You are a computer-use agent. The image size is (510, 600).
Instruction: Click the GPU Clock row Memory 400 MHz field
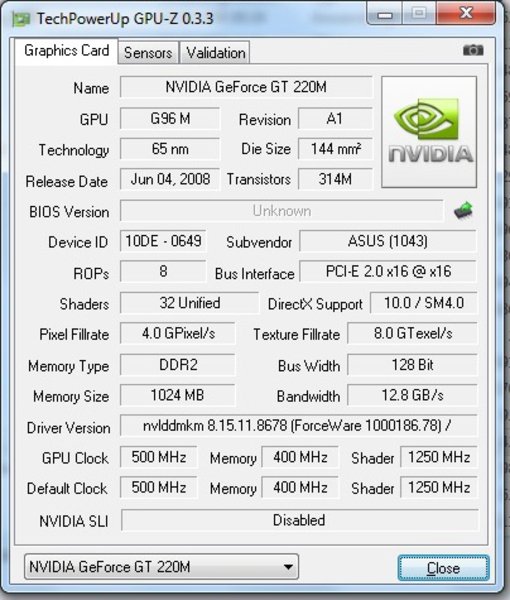point(300,457)
